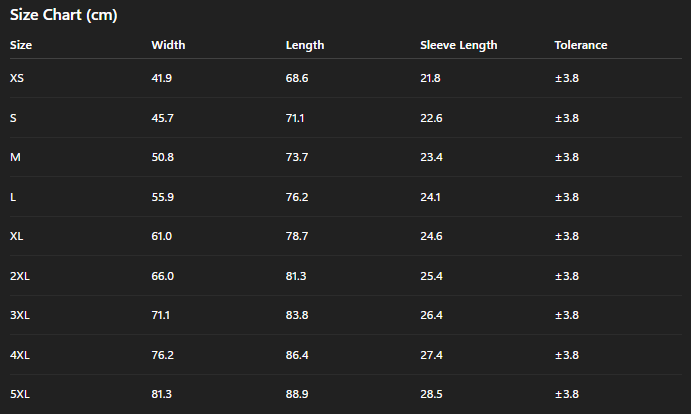Click the tolerance value in 4XL row

tap(566, 355)
